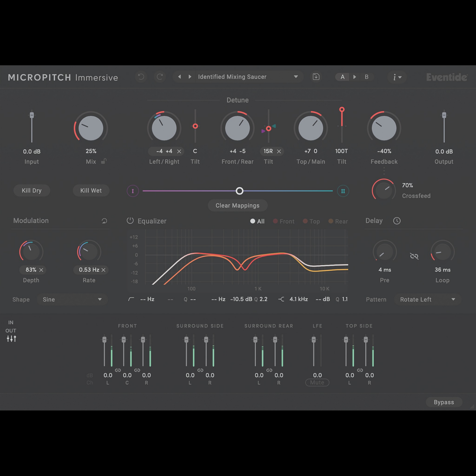The height and width of the screenshot is (476, 476).
Task: Click the modulation retrigger icon
Action: point(104,221)
